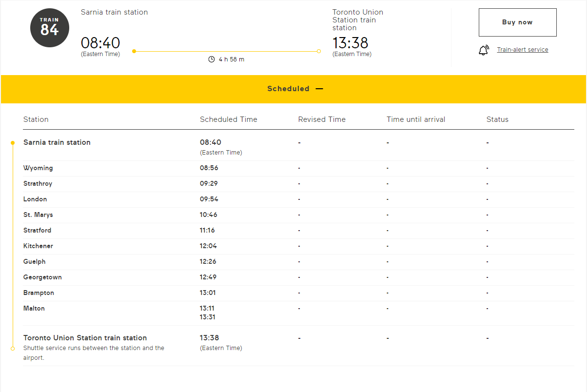Select the Toronto Union marker on vertical timeline
The image size is (587, 392).
pyautogui.click(x=13, y=349)
